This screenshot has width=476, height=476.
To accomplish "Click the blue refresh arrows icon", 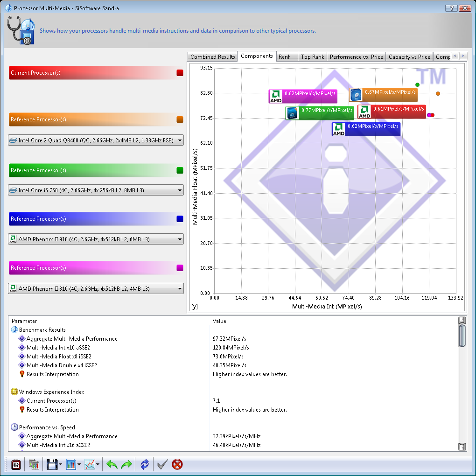I will coord(145,464).
